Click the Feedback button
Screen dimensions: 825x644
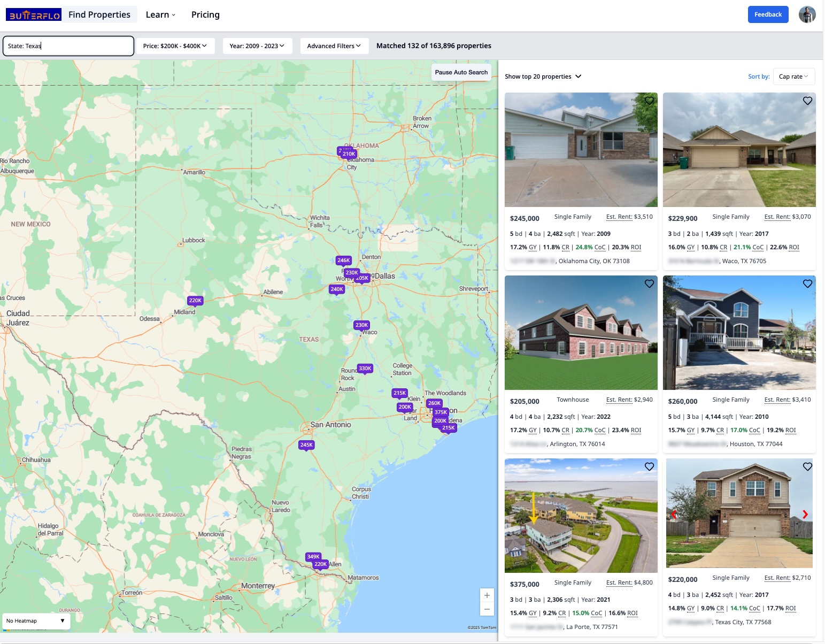click(x=768, y=14)
